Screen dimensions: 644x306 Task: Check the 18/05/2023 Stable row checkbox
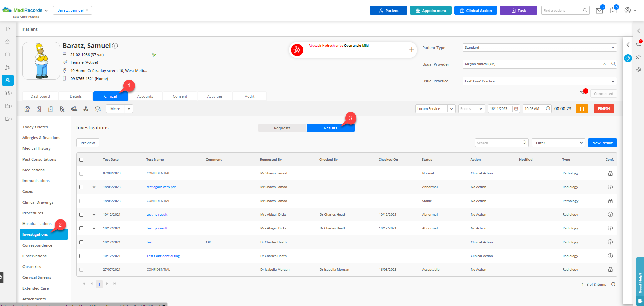click(81, 201)
